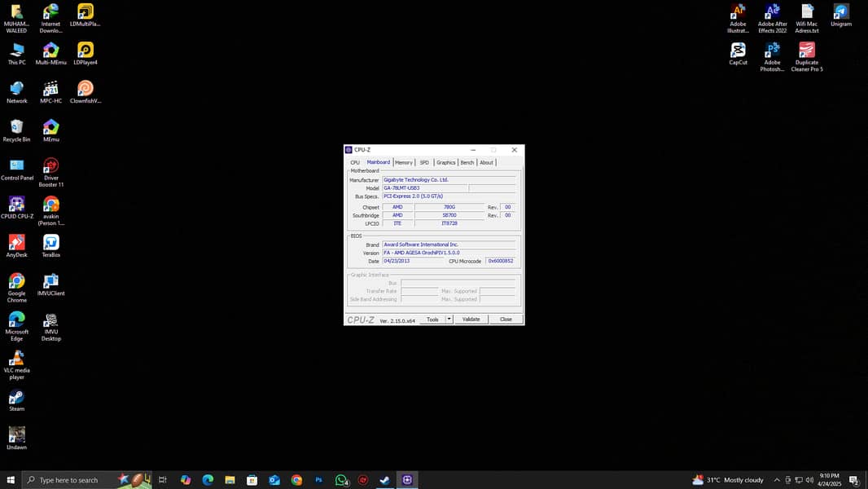Open the CPUID CPU-Z desktop icon

[x=16, y=208]
